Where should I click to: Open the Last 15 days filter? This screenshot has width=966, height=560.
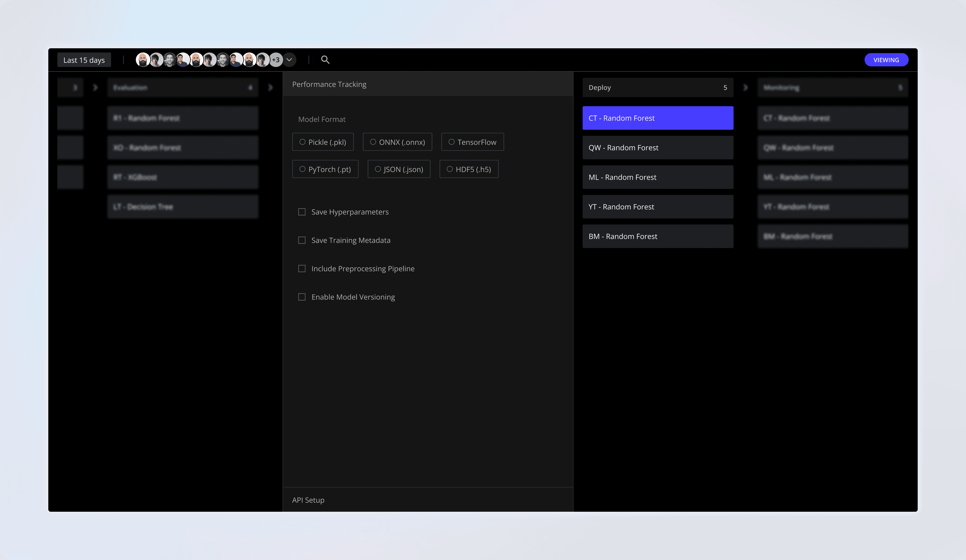click(84, 60)
